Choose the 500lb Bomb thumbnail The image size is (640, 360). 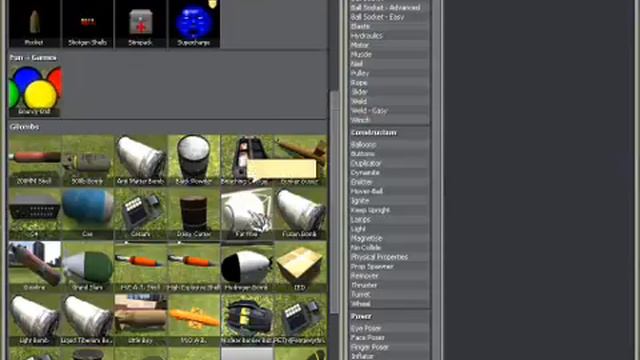88,160
